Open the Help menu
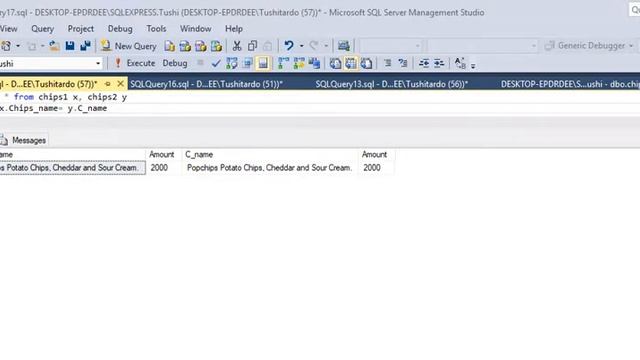The width and height of the screenshot is (640, 360). coord(234,29)
